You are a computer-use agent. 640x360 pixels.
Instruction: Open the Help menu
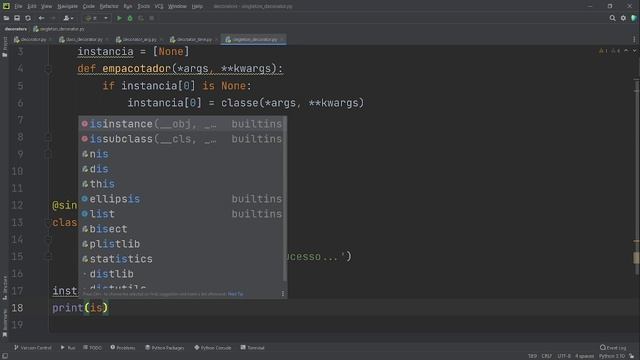click(197, 6)
